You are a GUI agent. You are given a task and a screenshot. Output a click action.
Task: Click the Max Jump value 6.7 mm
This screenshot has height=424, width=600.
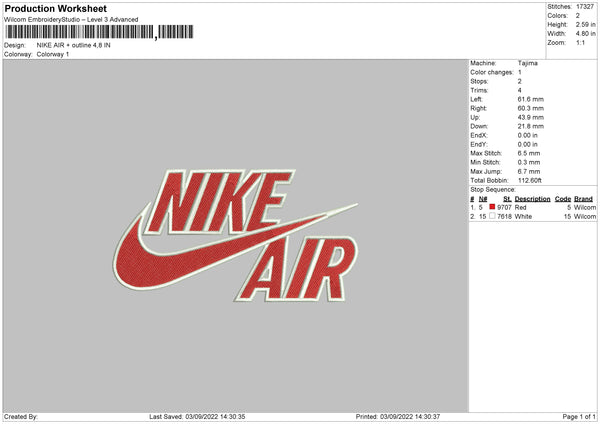[529, 172]
